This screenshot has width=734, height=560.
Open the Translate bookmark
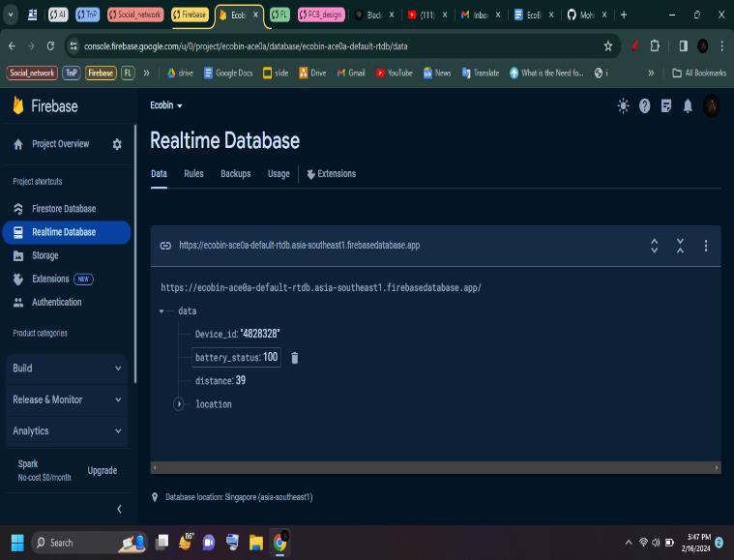coord(481,74)
